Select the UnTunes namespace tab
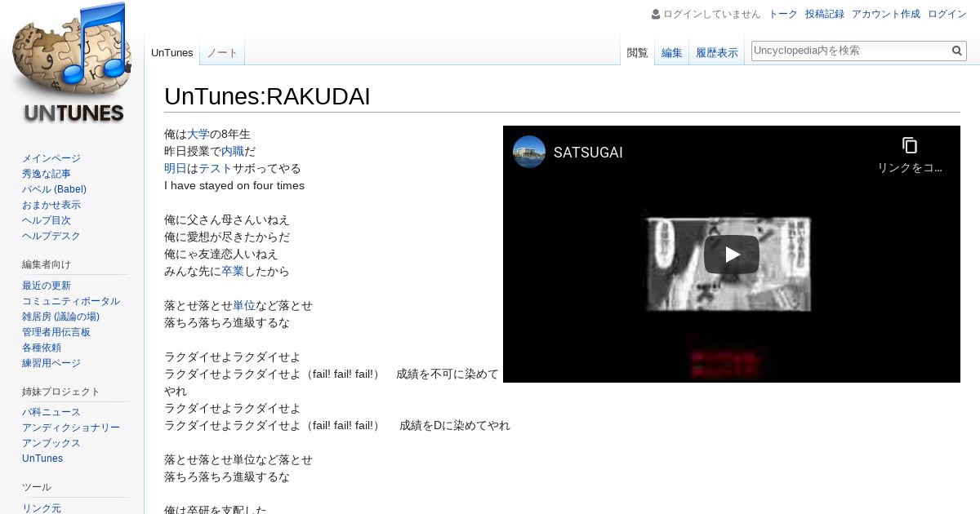This screenshot has width=980, height=514. point(172,53)
